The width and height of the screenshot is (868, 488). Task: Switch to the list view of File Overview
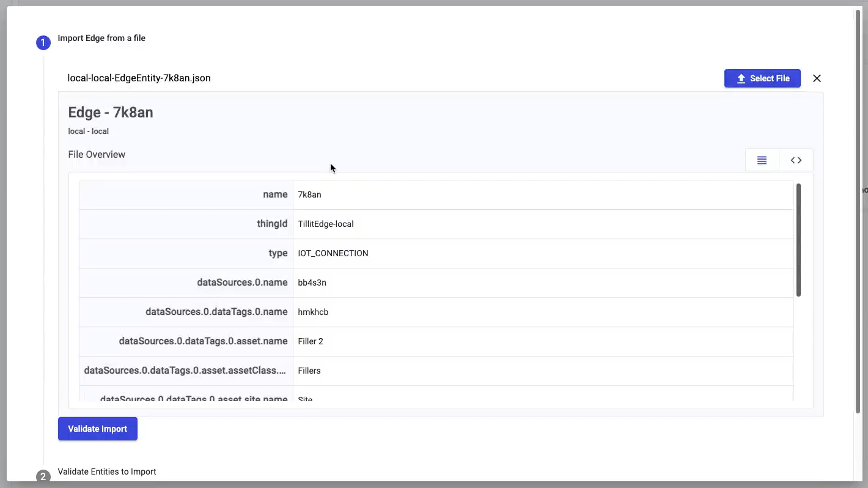(762, 160)
